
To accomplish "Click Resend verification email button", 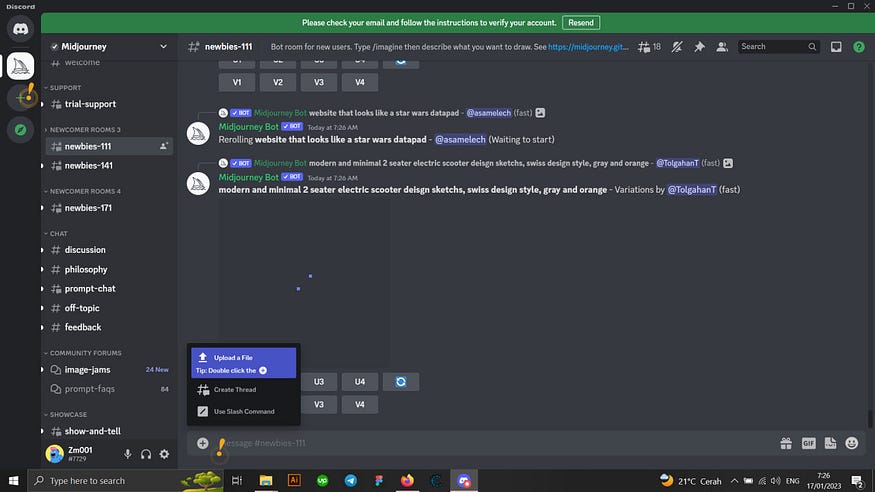I will (x=581, y=23).
